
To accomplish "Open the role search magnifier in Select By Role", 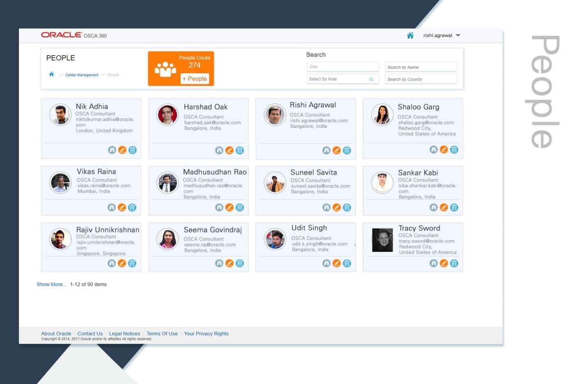I will pos(372,79).
